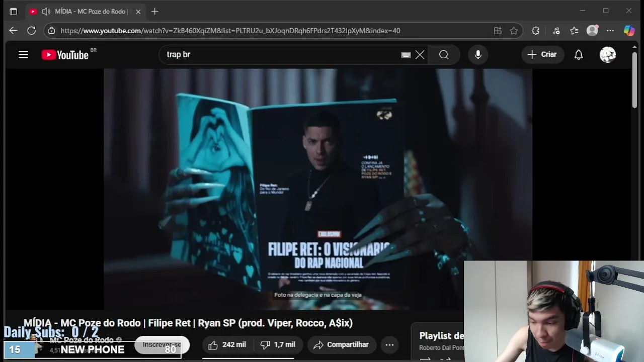Image resolution: width=644 pixels, height=362 pixels.
Task: View site information lock icon
Action: click(51, 31)
